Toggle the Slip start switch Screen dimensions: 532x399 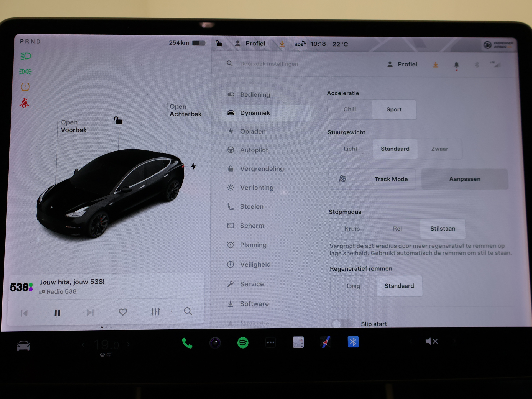point(342,324)
